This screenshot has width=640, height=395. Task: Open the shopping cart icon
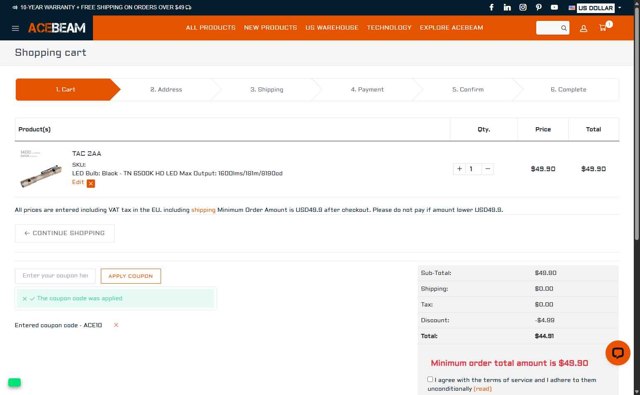pos(603,27)
